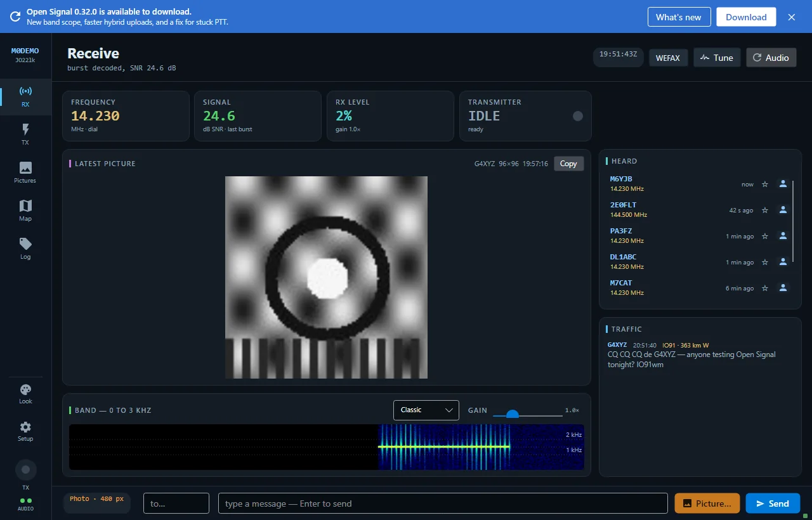The width and height of the screenshot is (812, 520).
Task: Click What's new button
Action: click(679, 17)
